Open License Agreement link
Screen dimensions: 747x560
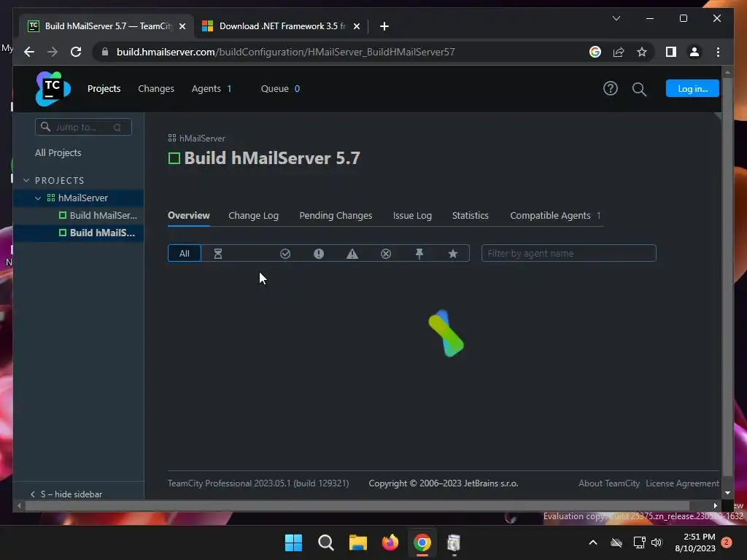click(682, 483)
